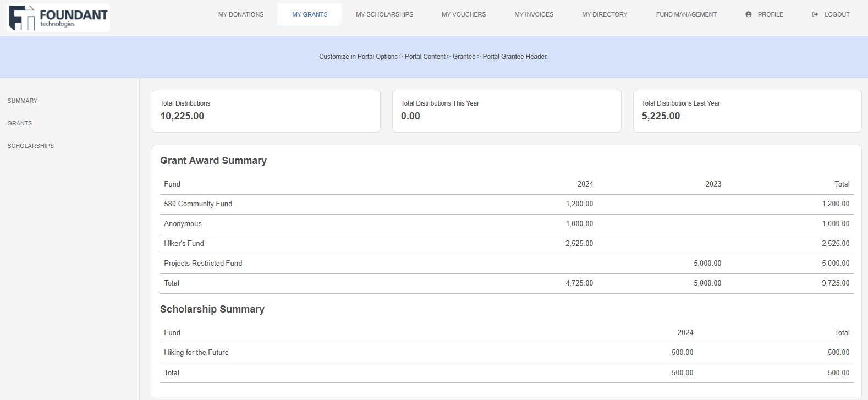Click Anonymous fund's 2024 amount 1,000.00
The height and width of the screenshot is (400, 868).
tap(579, 223)
